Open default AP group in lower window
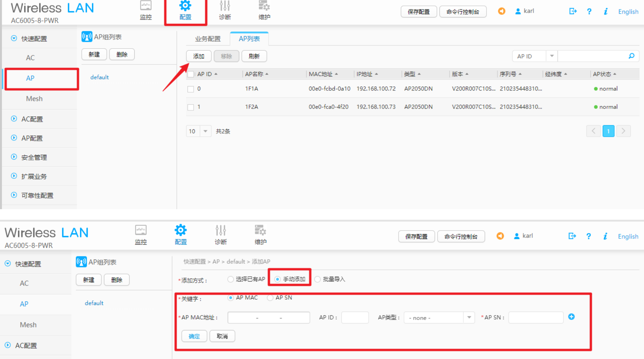Image resolution: width=644 pixels, height=359 pixels. point(94,303)
